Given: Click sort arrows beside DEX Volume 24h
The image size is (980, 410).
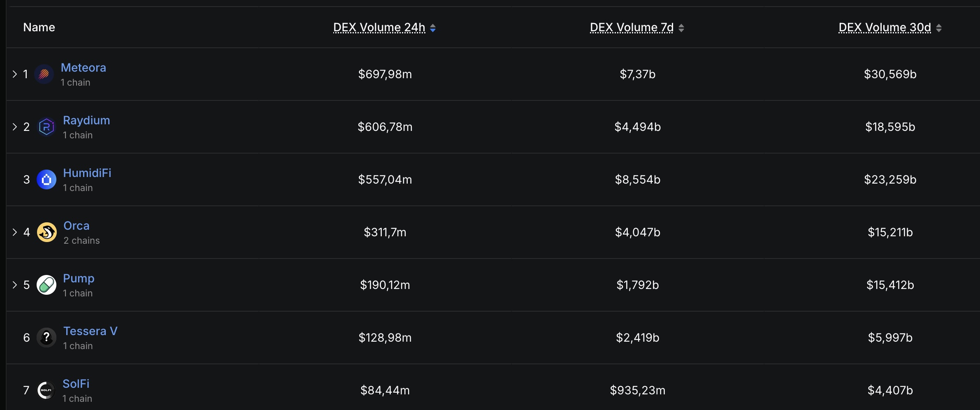Looking at the screenshot, I should [433, 28].
